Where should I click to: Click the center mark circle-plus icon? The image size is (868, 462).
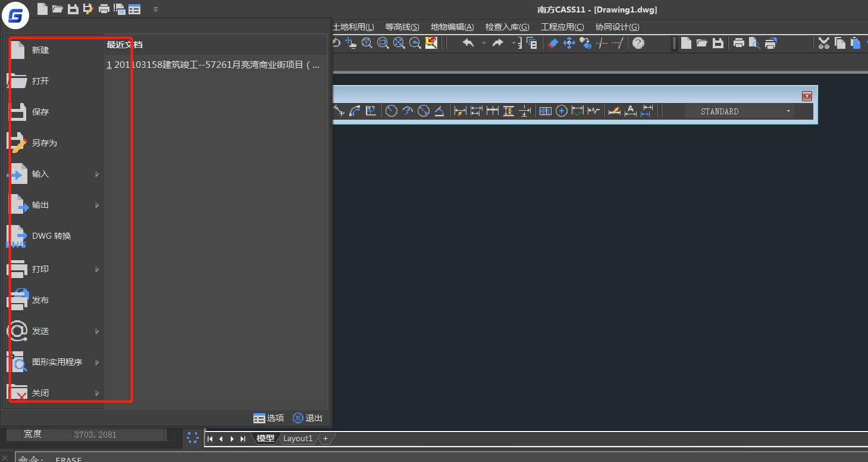point(562,111)
